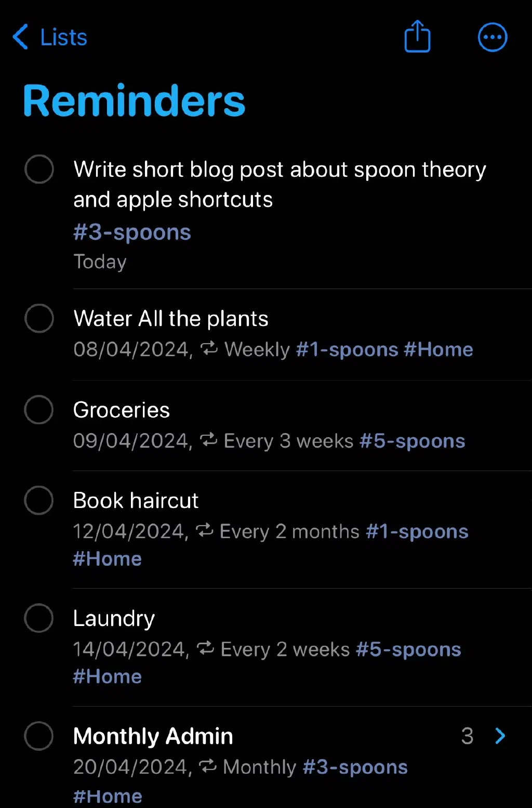Tap the Reminders list title

point(134,101)
